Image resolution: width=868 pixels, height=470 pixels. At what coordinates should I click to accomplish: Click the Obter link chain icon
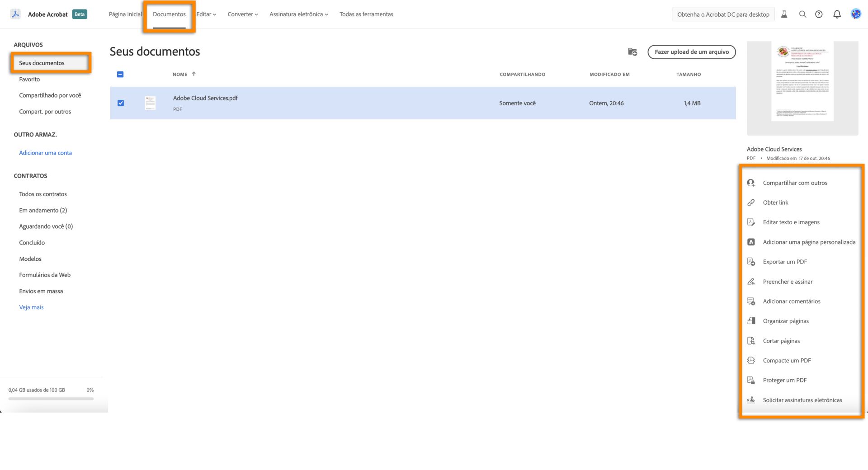point(751,202)
